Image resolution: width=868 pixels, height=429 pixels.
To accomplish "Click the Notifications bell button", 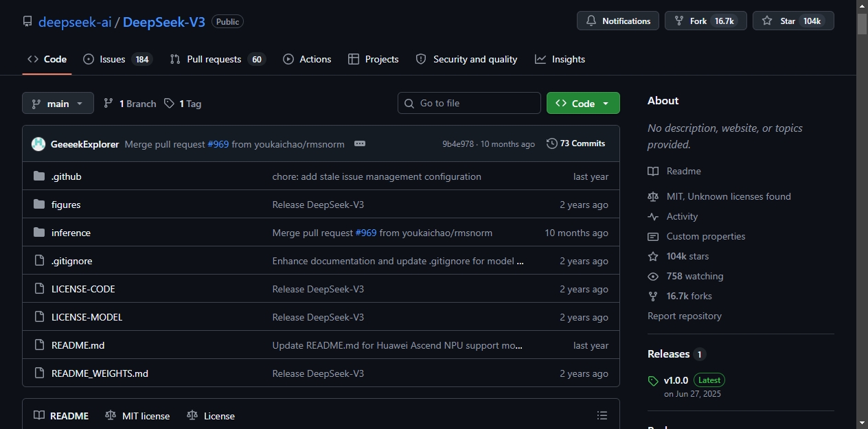I will click(618, 21).
